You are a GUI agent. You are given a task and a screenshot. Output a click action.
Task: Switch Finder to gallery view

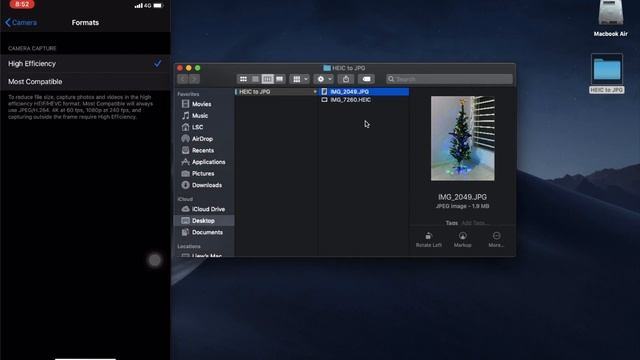280,79
